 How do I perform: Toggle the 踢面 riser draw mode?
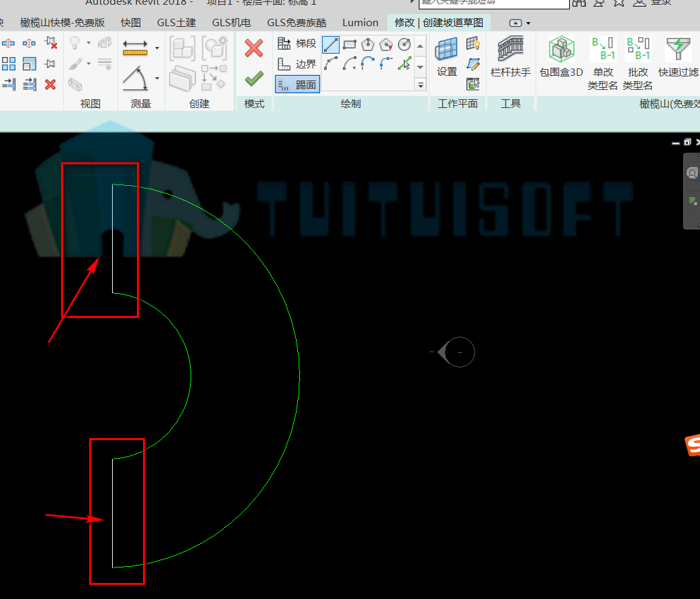(x=297, y=84)
